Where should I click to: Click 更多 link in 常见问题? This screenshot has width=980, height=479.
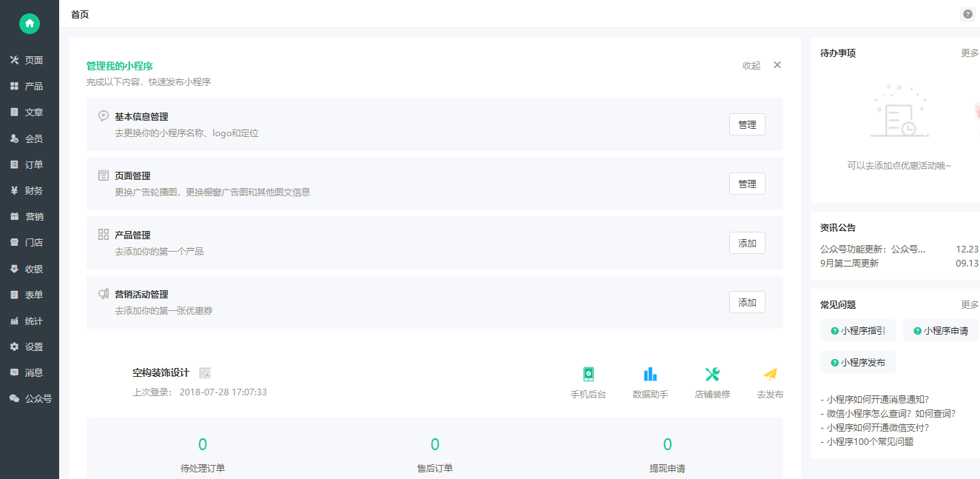pos(970,305)
